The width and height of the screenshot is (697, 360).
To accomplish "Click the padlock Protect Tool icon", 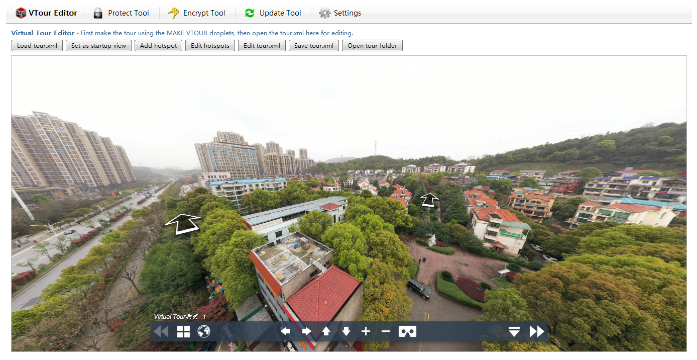I will point(98,13).
